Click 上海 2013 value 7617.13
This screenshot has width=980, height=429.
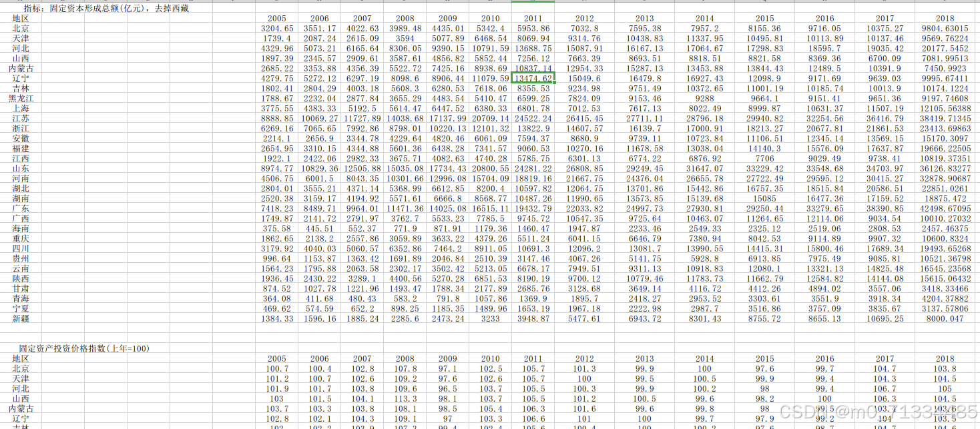tap(645, 108)
